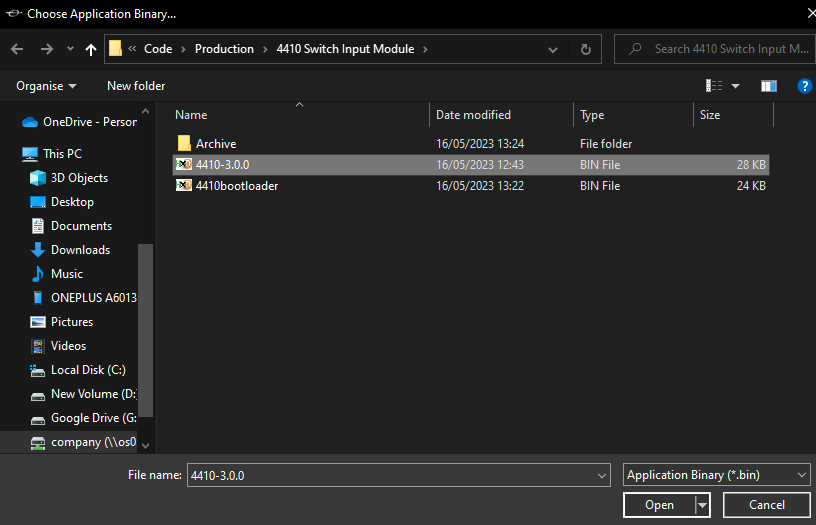Click the Search 4410 Switch Input field
The width and height of the screenshot is (816, 525).
tap(715, 49)
